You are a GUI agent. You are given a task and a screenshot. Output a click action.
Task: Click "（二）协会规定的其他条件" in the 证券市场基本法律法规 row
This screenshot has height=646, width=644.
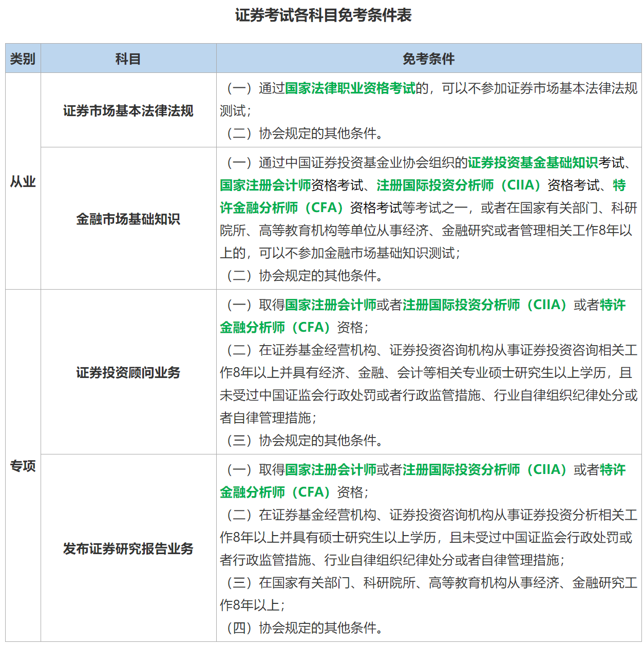coord(303,134)
